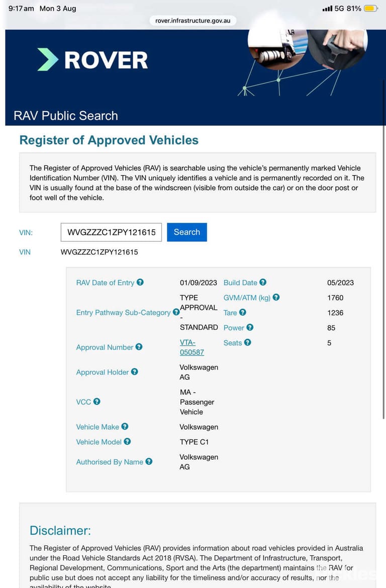
Task: Click the help icon beside Vehicle Make
Action: tap(125, 427)
